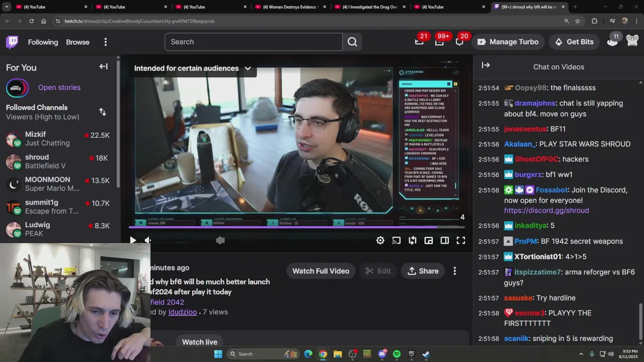Open Windows Start menu

pyautogui.click(x=218, y=354)
